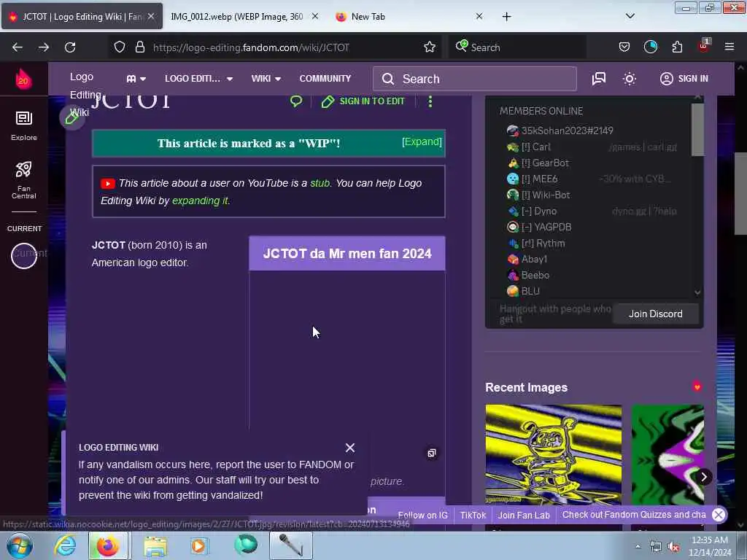Click the microphone app on taskbar
747x560 pixels.
coord(290,545)
